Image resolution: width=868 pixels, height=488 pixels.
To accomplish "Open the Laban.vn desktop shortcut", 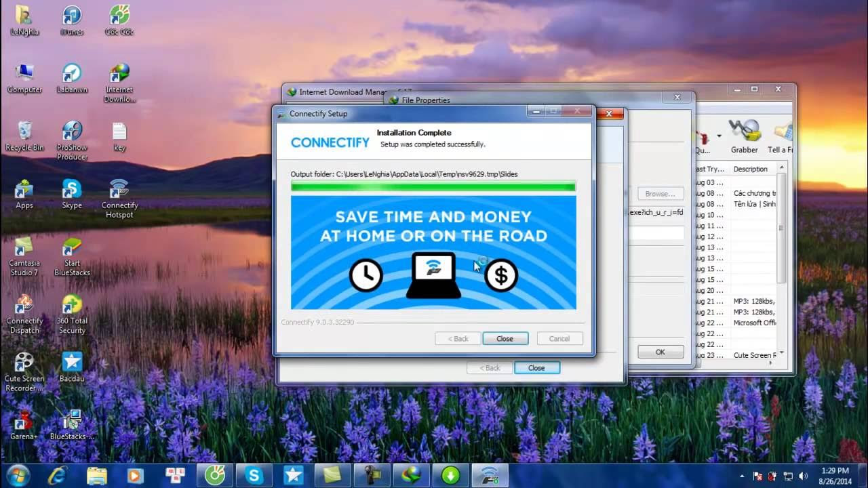I will pos(72,79).
